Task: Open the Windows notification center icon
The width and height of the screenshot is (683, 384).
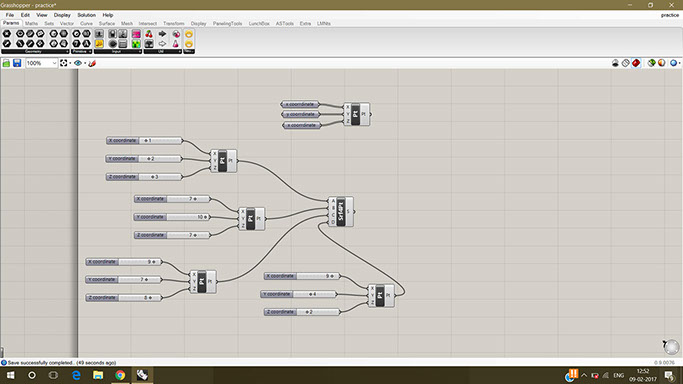Action: [669, 375]
